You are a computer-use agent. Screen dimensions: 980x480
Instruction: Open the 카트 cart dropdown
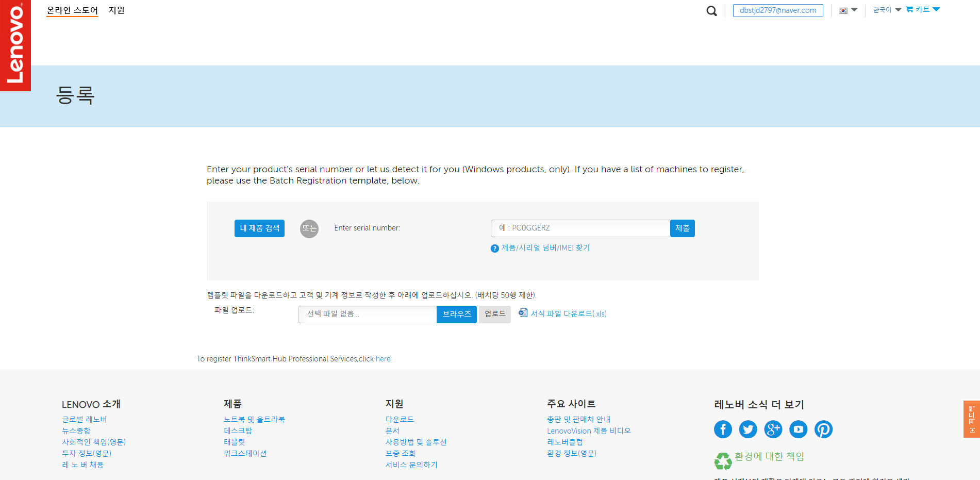pos(927,9)
